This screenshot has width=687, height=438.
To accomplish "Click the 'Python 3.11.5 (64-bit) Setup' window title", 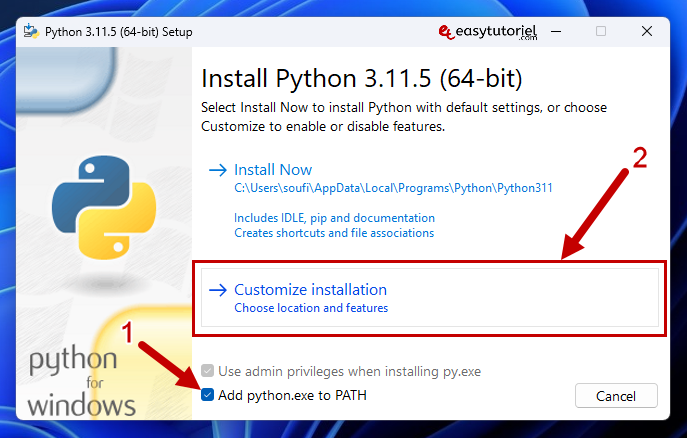I will (x=119, y=32).
